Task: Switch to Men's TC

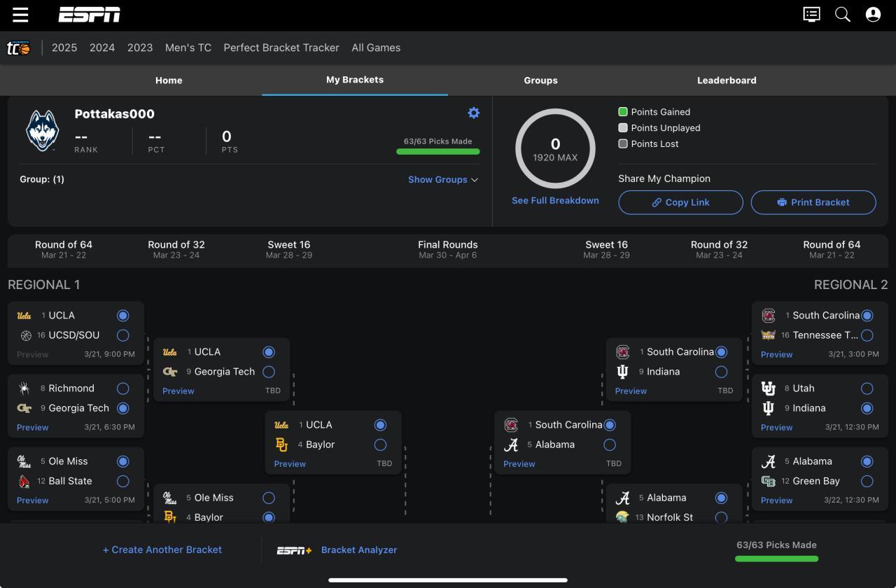Action: pyautogui.click(x=188, y=48)
